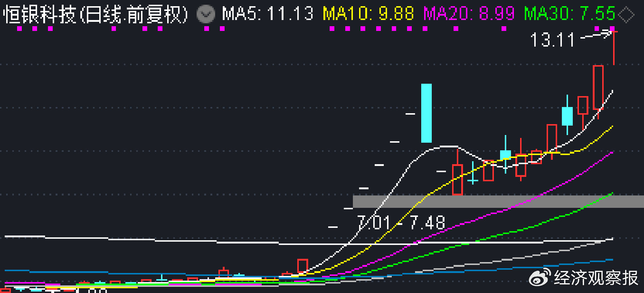Select the MA5: 11.13 indicator label
The image size is (644, 293).
pos(267,14)
